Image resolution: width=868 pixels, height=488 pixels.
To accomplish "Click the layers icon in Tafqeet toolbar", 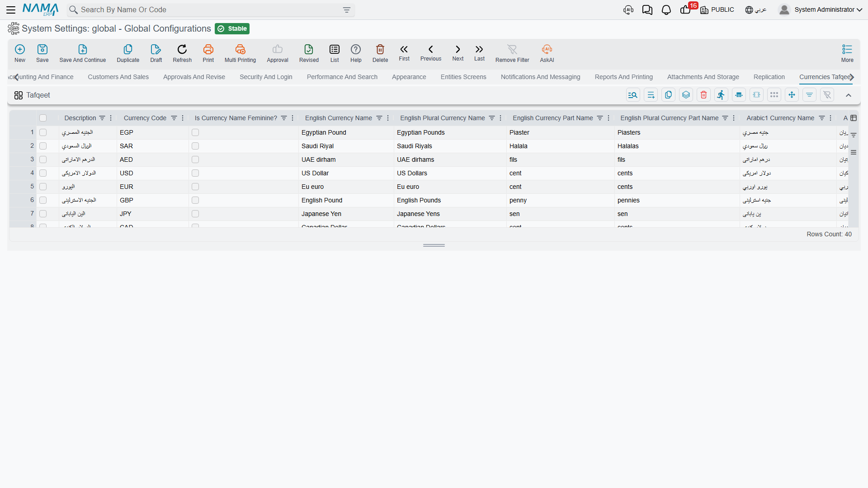I will (686, 95).
